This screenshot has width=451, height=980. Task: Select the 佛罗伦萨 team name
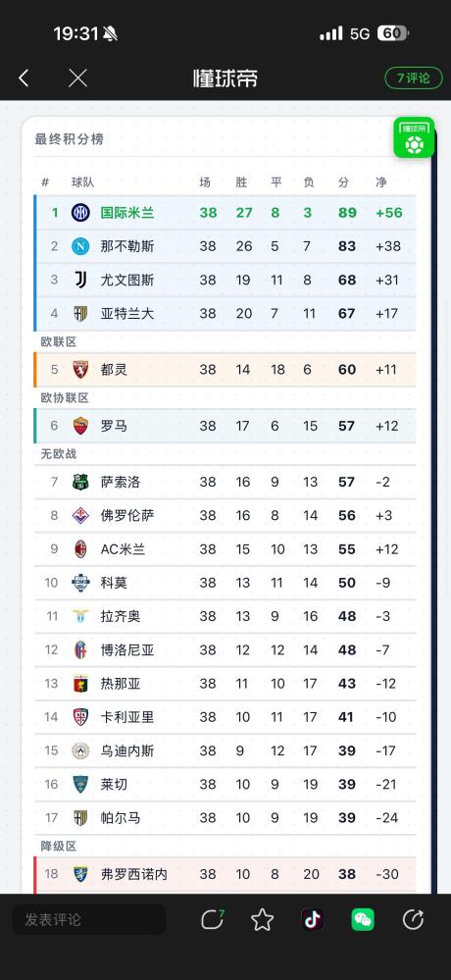point(127,516)
